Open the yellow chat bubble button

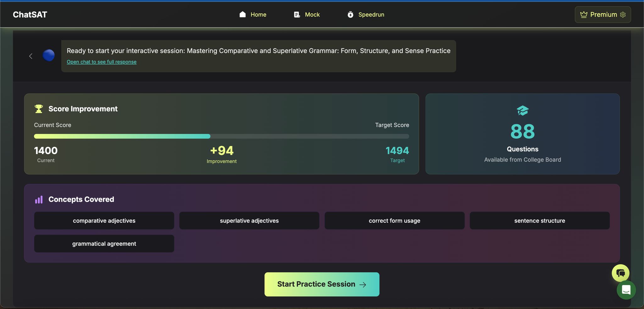point(620,273)
